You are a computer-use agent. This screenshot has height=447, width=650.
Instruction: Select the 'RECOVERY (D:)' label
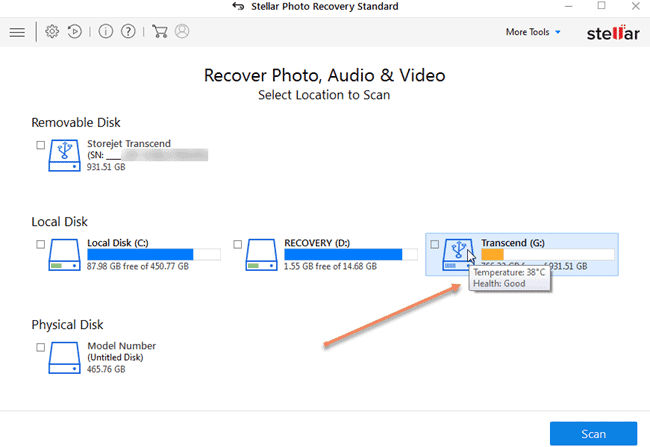coord(317,243)
